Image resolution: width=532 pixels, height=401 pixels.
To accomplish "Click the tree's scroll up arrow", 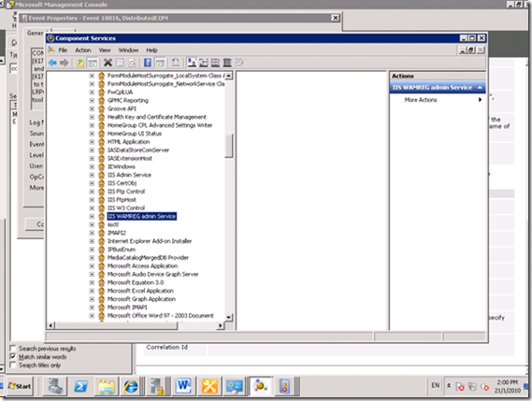I will pyautogui.click(x=229, y=76).
